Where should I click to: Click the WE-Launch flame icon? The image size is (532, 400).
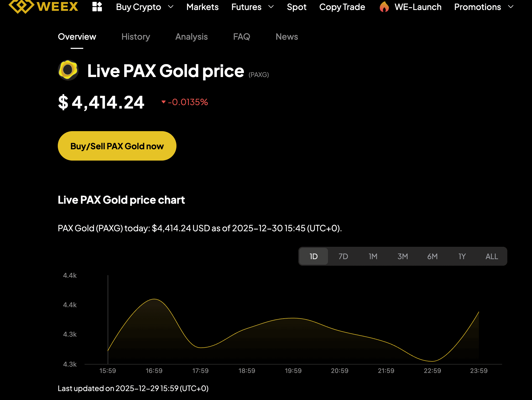coord(384,7)
